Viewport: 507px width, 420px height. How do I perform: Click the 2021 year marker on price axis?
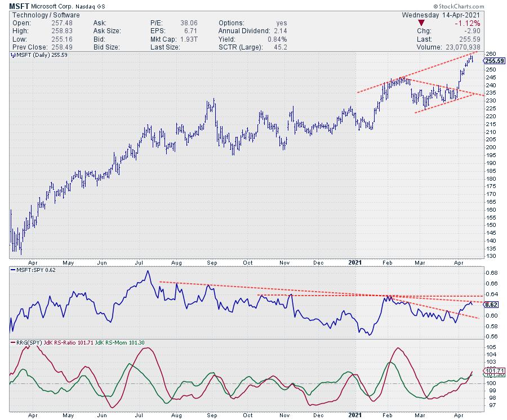click(x=356, y=262)
